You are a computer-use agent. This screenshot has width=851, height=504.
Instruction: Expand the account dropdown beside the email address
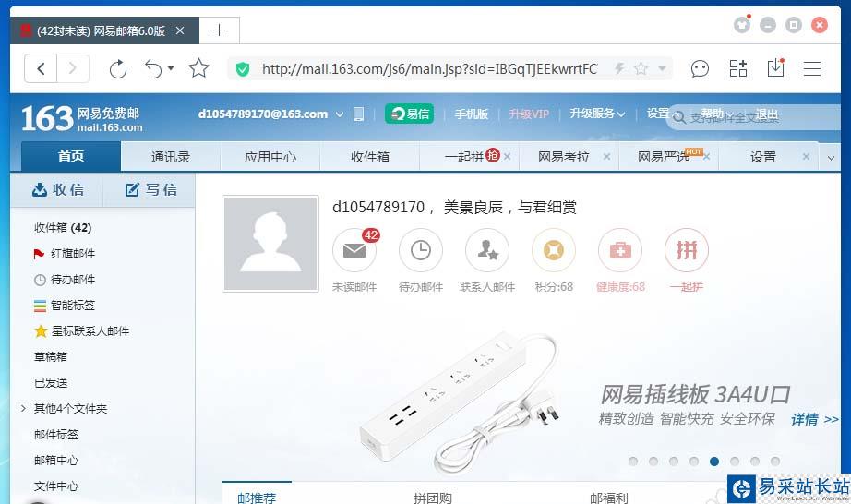tap(340, 114)
